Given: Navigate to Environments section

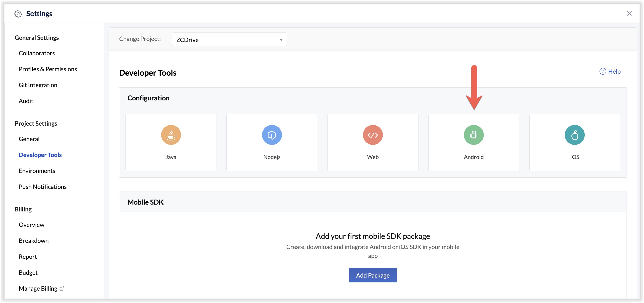Looking at the screenshot, I should (37, 171).
